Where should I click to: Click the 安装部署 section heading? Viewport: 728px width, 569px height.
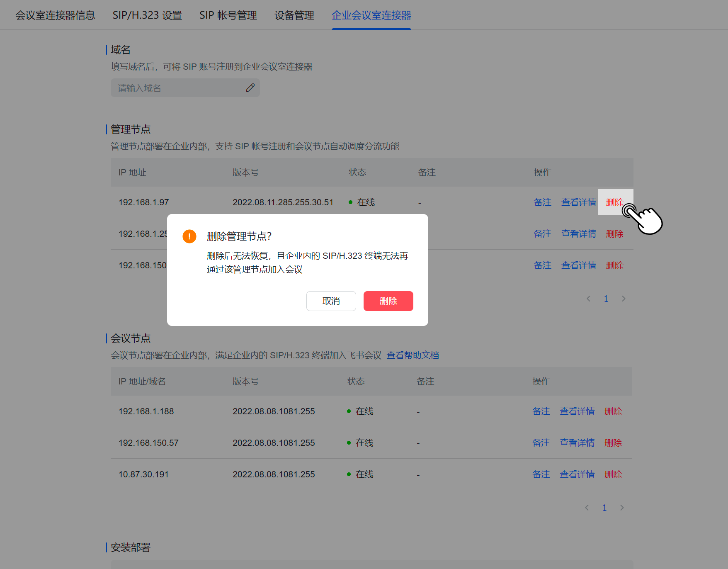[x=131, y=547]
